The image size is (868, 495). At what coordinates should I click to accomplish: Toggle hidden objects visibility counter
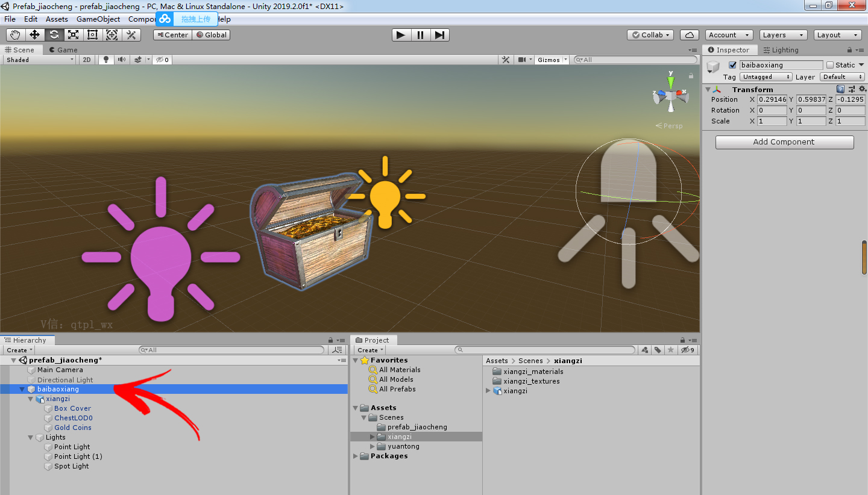(x=162, y=60)
